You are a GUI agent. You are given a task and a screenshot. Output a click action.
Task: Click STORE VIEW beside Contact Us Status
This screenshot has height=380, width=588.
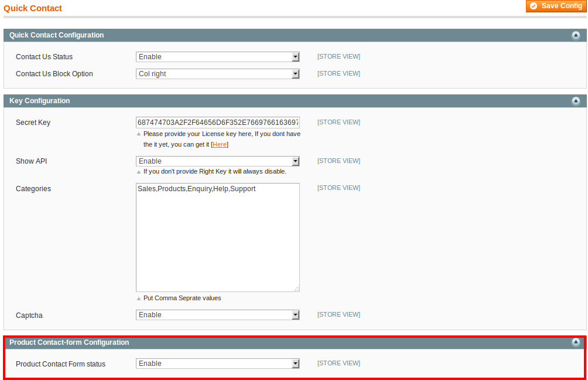pyautogui.click(x=339, y=56)
